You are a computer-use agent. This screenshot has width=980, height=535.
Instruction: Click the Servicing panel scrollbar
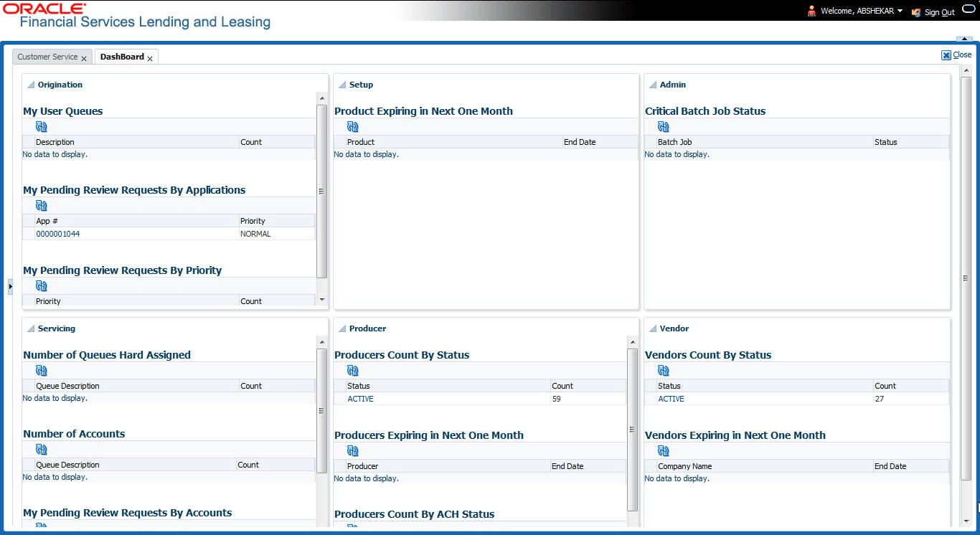coord(321,411)
